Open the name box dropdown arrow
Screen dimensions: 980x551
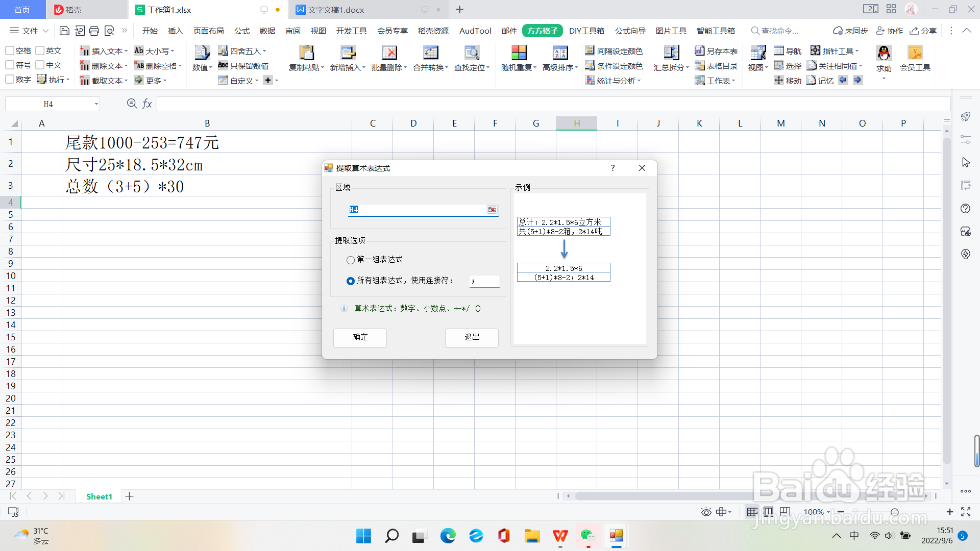click(x=96, y=104)
